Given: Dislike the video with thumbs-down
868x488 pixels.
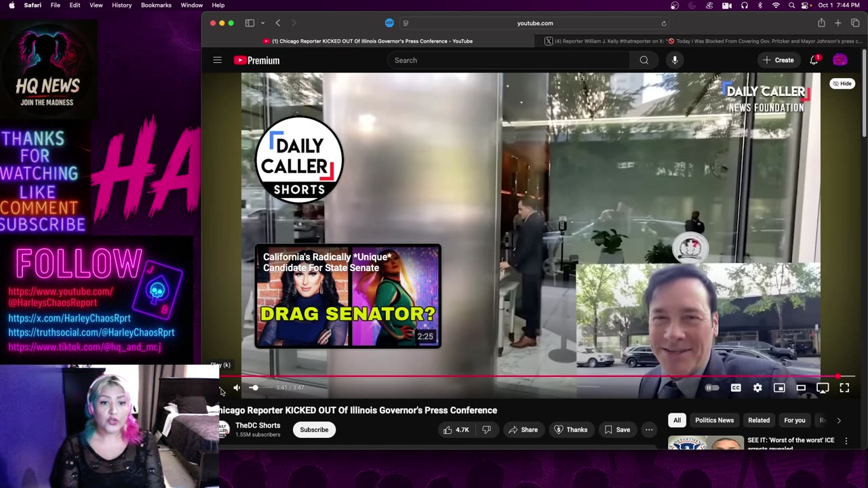Looking at the screenshot, I should [486, 430].
